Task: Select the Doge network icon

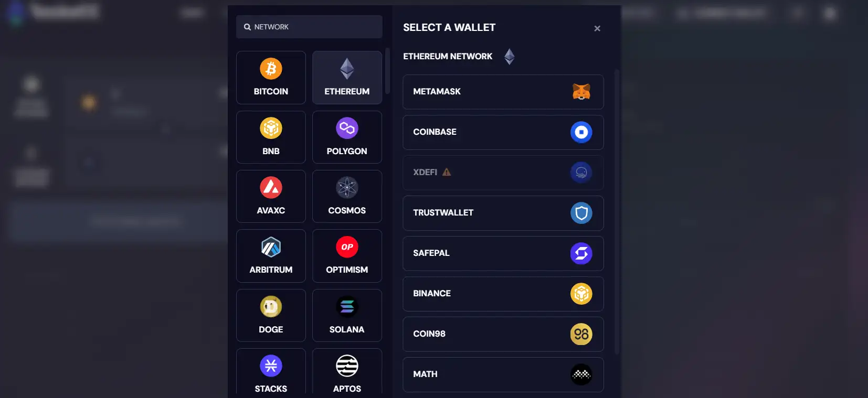Action: (271, 307)
